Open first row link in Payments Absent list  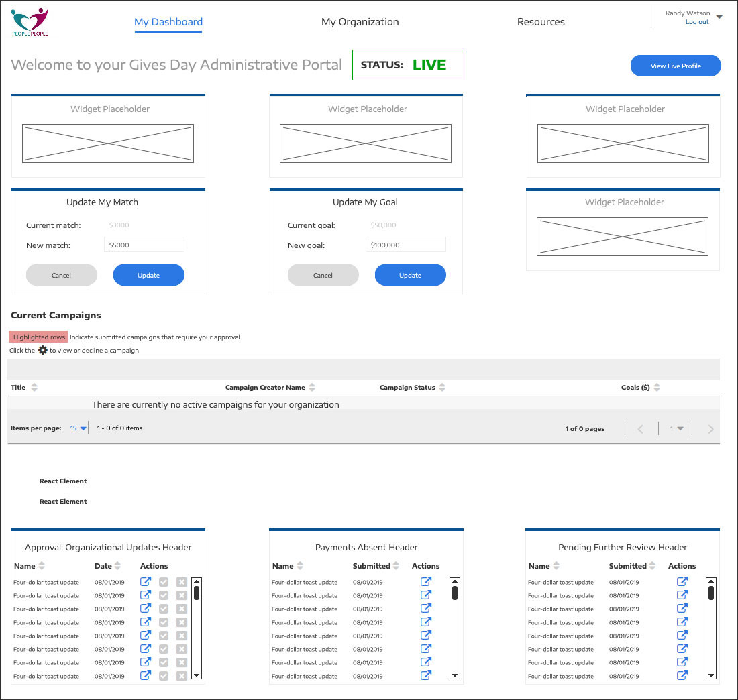pos(425,582)
